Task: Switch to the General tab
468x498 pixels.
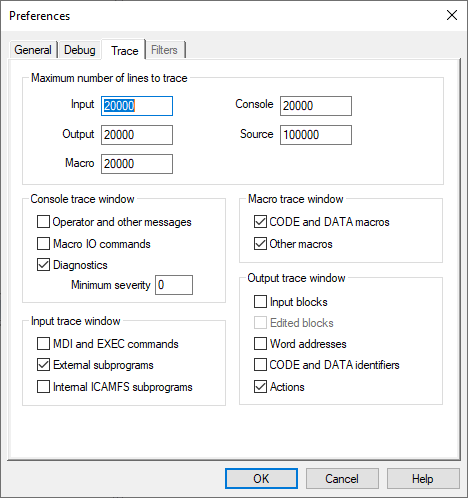Action: 33,50
